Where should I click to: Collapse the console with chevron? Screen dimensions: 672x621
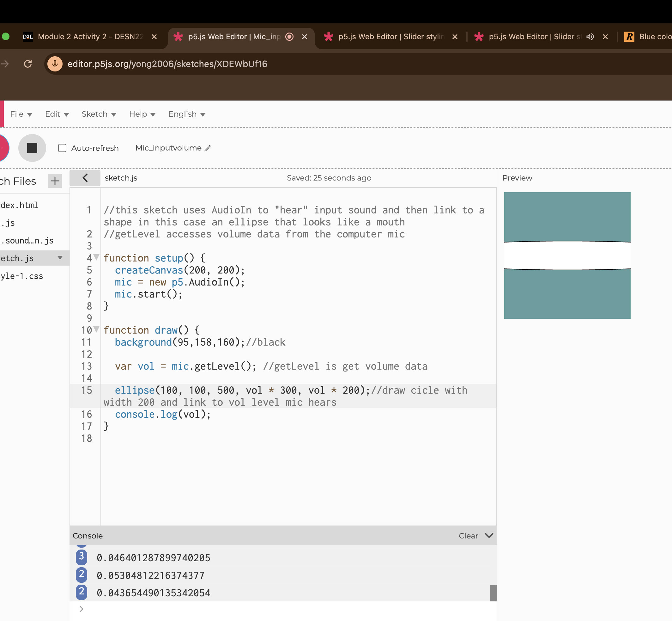click(489, 535)
